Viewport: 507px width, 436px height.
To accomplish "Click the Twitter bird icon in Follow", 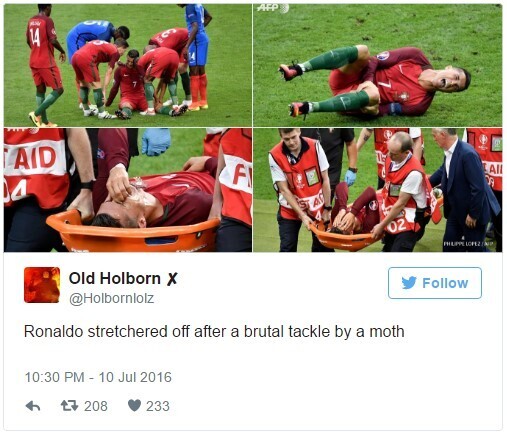I will (409, 283).
